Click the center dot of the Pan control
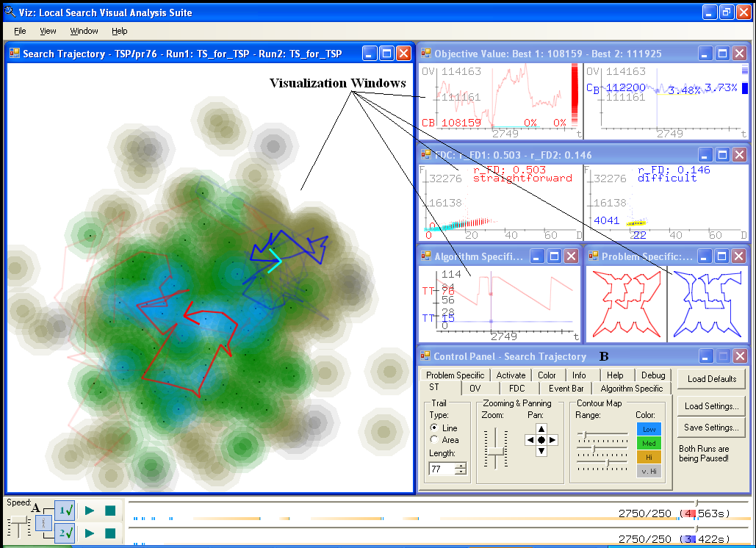Screen dimensions: 756x548 coord(541,440)
